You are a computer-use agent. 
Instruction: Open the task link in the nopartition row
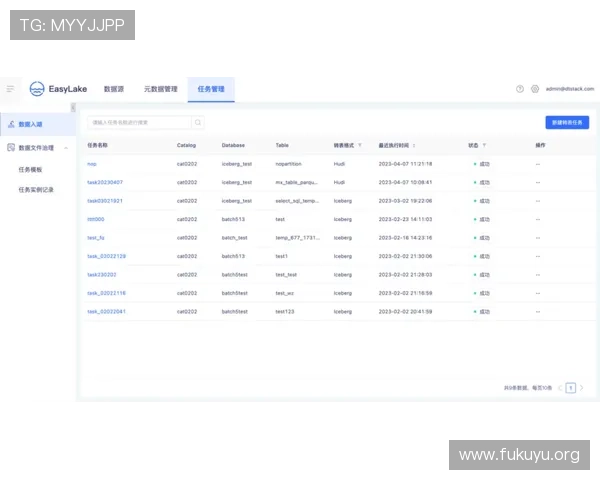(x=92, y=164)
